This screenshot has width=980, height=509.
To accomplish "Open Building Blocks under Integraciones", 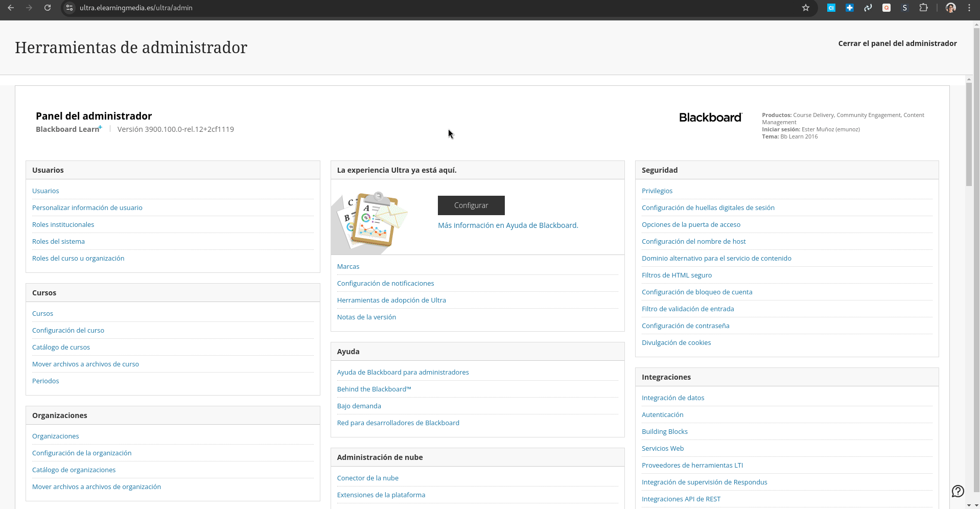I will (x=664, y=431).
